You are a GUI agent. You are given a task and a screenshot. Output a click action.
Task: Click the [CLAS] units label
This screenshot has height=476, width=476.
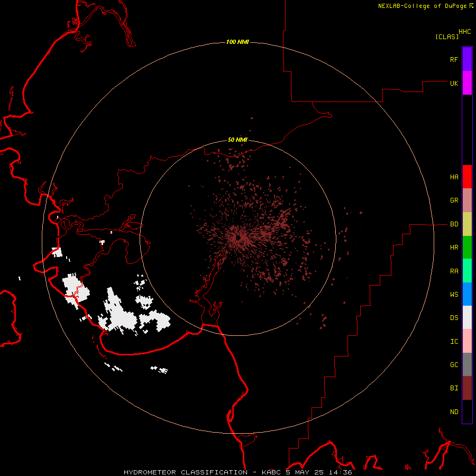[447, 36]
